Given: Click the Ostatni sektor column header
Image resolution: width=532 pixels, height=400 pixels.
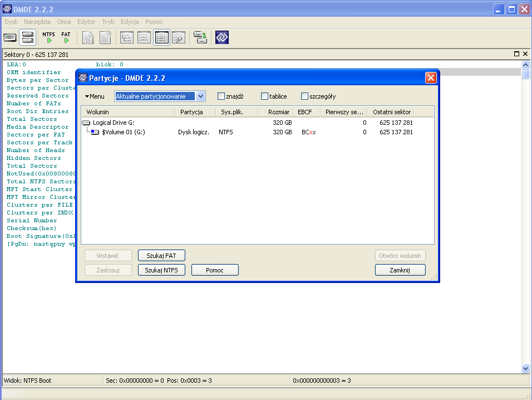Looking at the screenshot, I should point(391,112).
